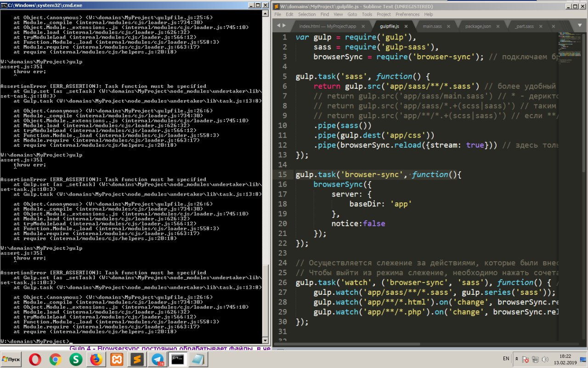This screenshot has height=368, width=588.
Task: Go to previous tab arrow
Action: click(x=278, y=26)
